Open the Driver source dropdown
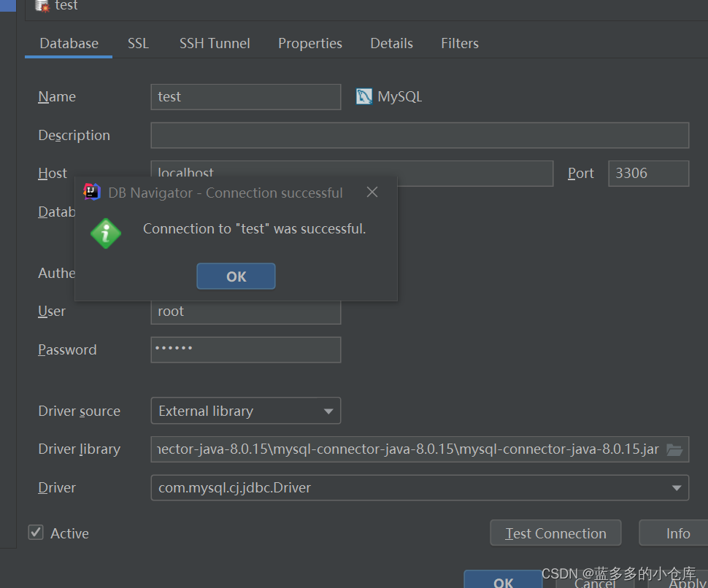This screenshot has height=588, width=708. (x=246, y=411)
